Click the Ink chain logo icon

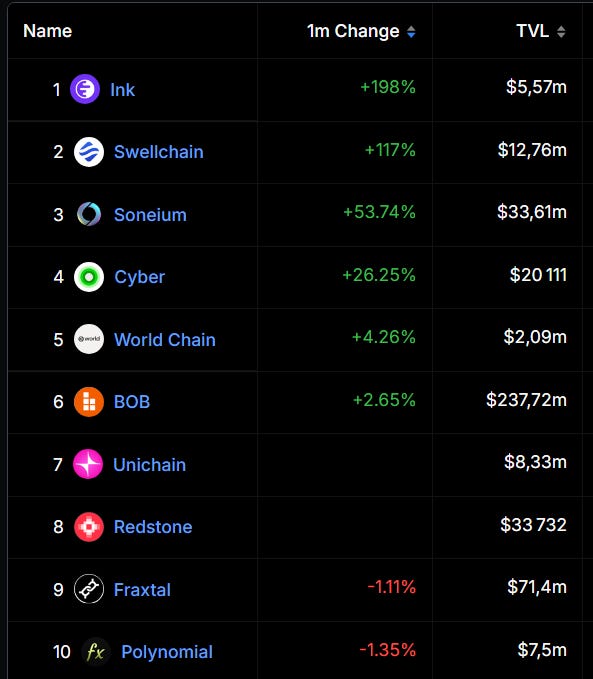[x=85, y=89]
